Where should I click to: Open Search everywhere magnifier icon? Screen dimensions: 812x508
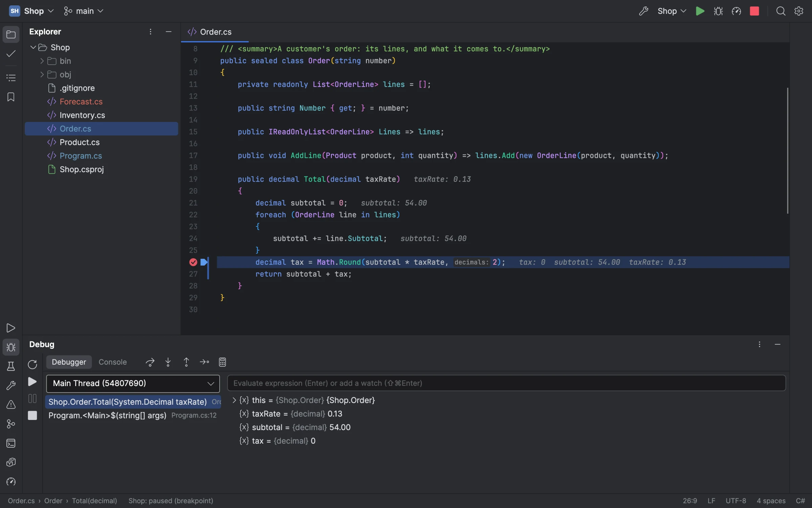tap(781, 11)
